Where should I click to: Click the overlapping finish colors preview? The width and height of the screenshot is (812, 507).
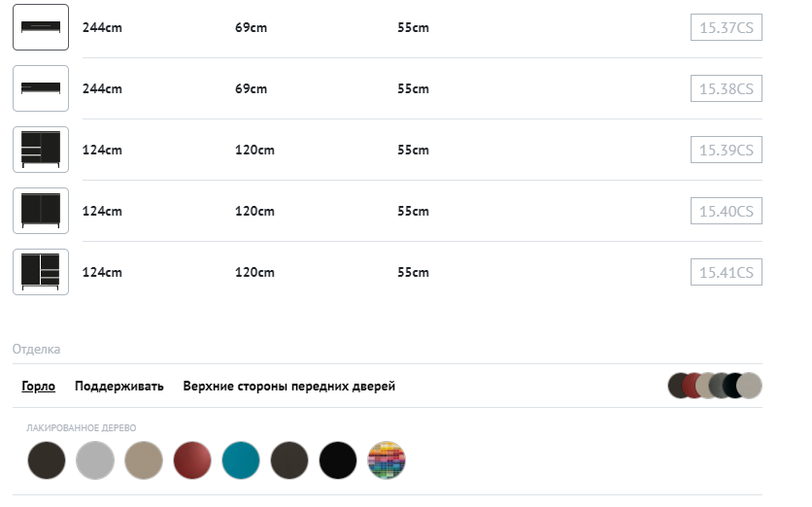pos(714,386)
